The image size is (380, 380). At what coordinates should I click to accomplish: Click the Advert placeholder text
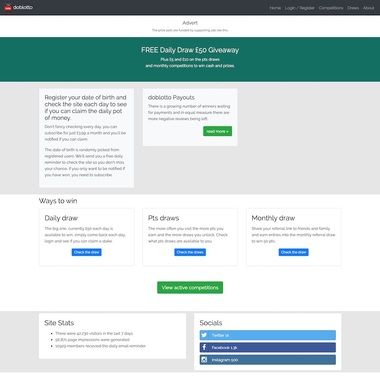click(x=190, y=23)
